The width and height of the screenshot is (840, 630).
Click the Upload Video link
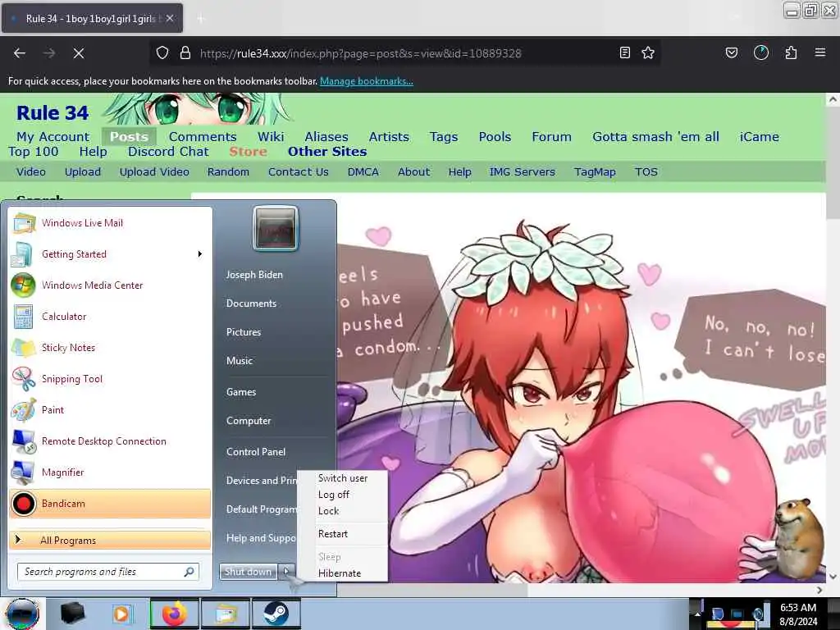(154, 172)
